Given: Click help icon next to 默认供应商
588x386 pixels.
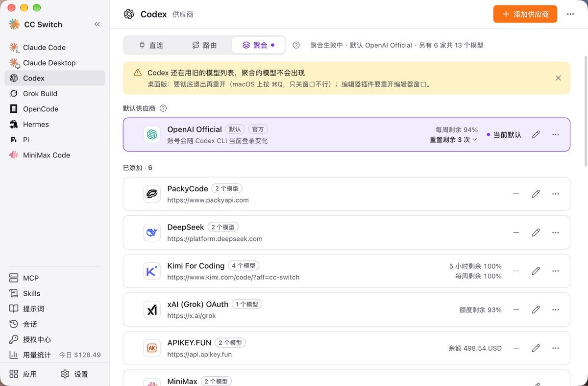Looking at the screenshot, I should [163, 108].
